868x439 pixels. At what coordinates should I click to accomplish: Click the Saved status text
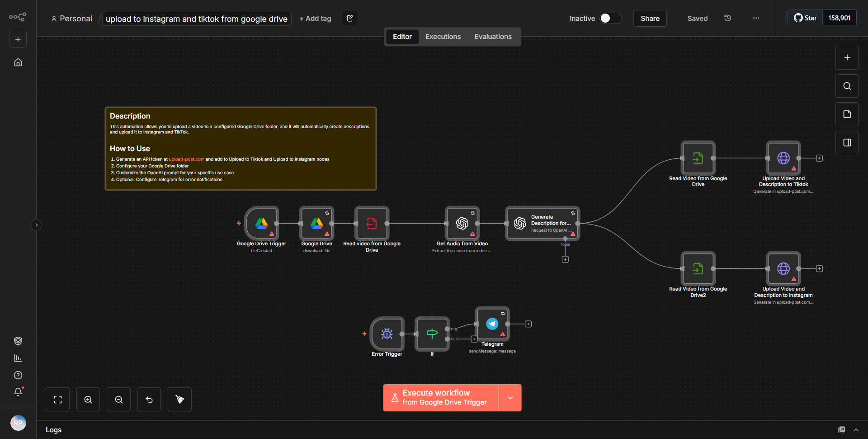click(697, 19)
